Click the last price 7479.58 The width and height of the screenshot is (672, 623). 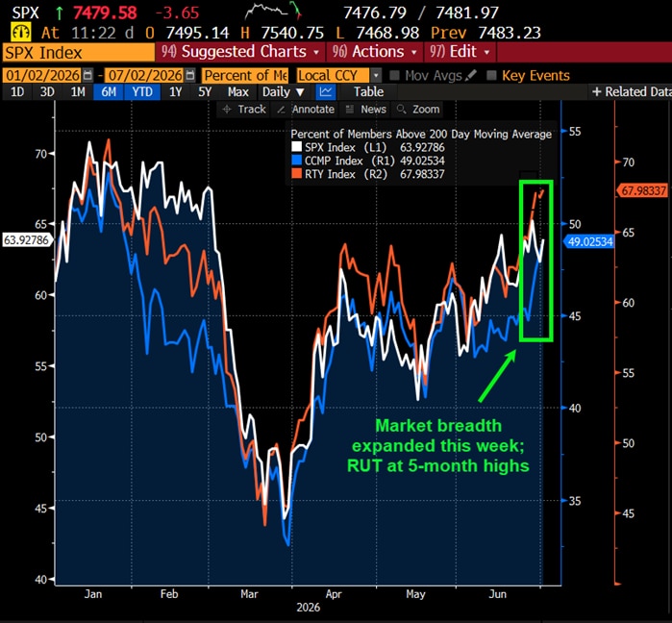pos(105,12)
